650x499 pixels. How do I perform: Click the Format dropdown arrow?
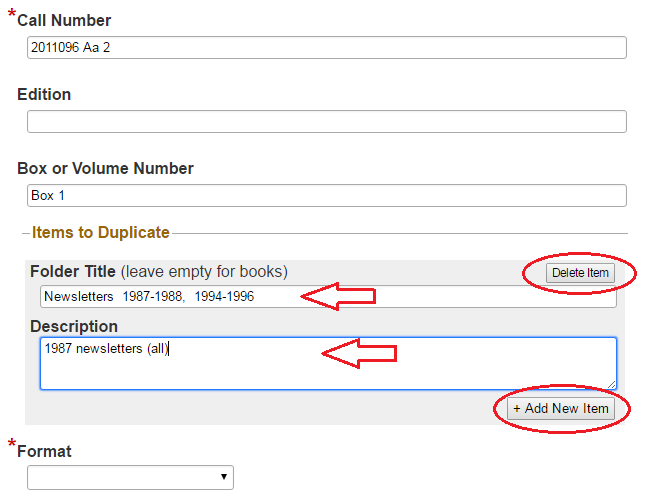coord(224,477)
